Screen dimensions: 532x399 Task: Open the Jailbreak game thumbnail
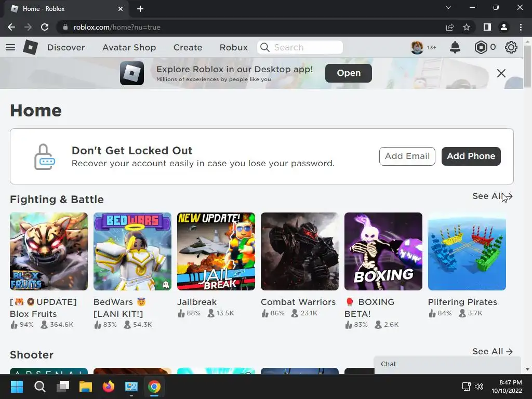(216, 251)
